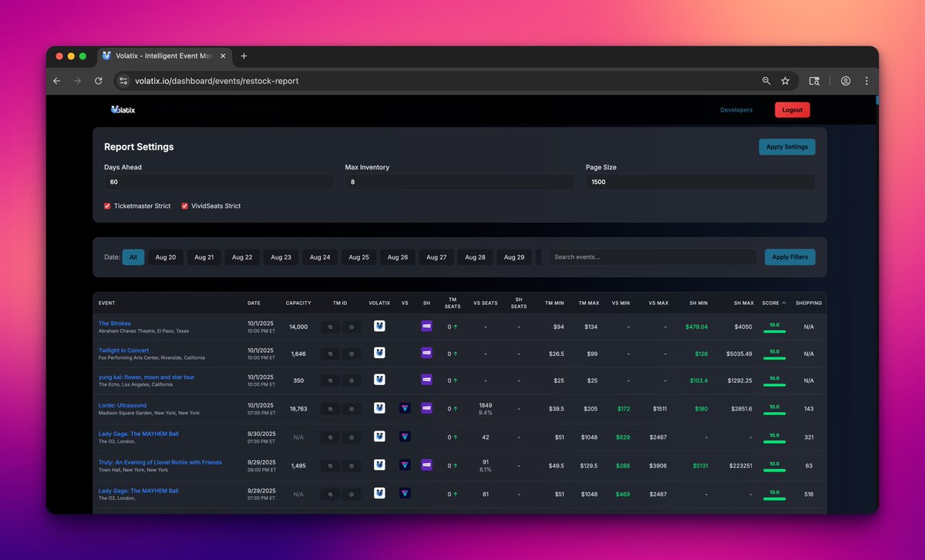The width and height of the screenshot is (925, 560).
Task: Reload the page in the browser
Action: 99,81
